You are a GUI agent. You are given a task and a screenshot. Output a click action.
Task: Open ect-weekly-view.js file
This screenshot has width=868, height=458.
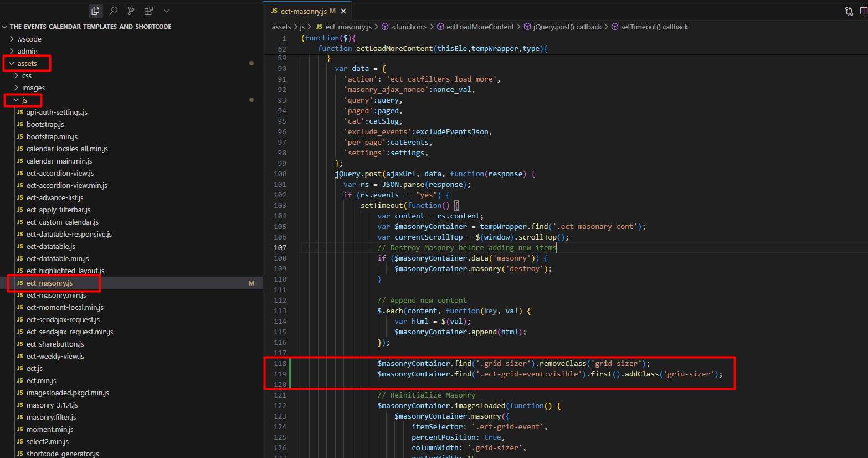[55, 356]
